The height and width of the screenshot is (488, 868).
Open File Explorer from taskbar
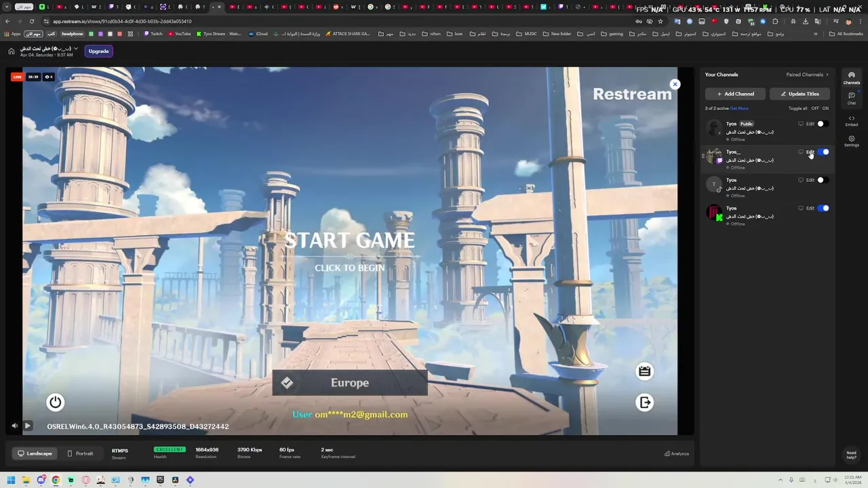(x=26, y=480)
